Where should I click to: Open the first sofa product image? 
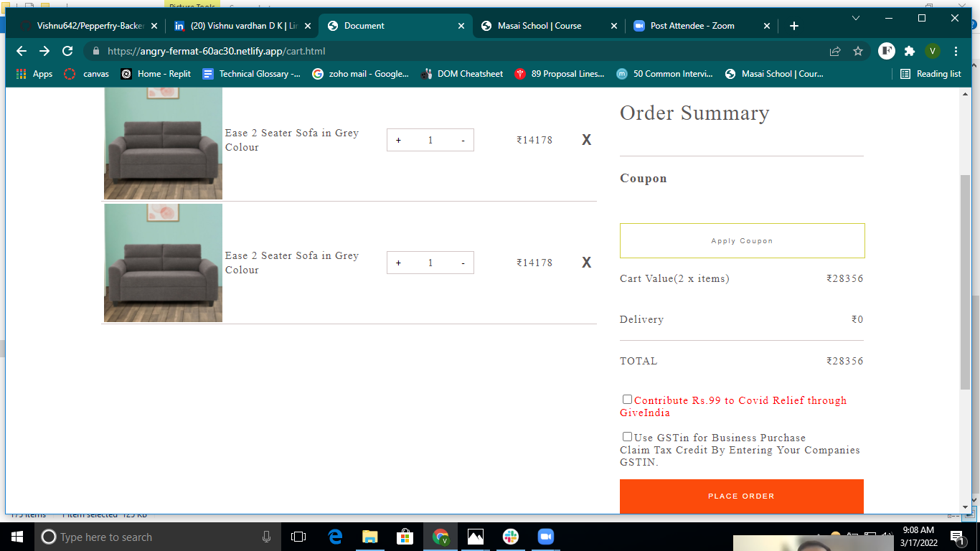(x=163, y=143)
